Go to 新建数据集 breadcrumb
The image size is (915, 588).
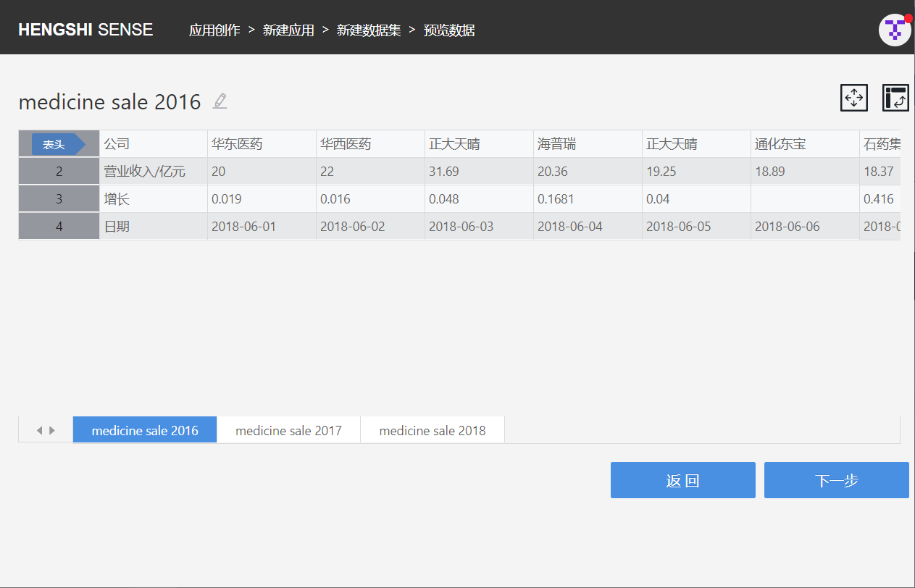[x=369, y=30]
